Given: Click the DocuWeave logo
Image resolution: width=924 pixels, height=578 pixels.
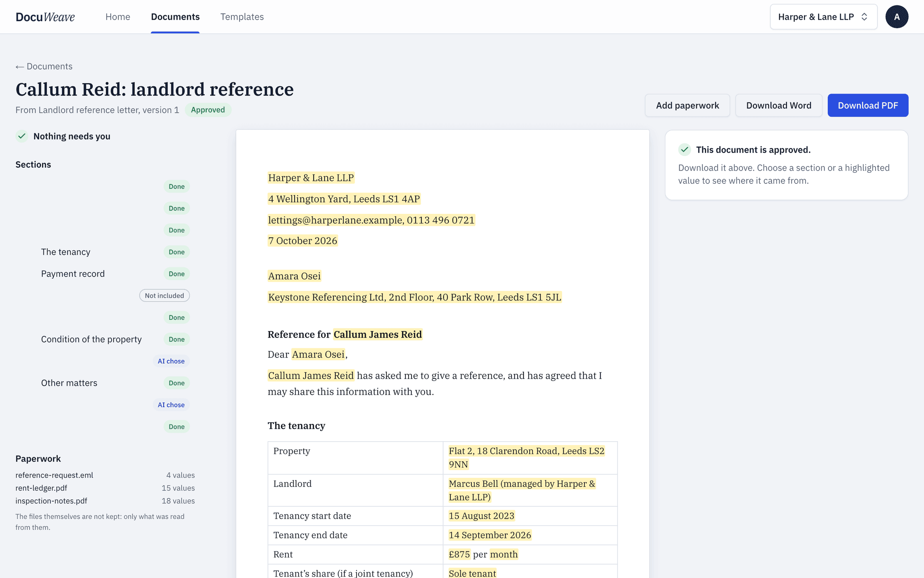Looking at the screenshot, I should 45,17.
